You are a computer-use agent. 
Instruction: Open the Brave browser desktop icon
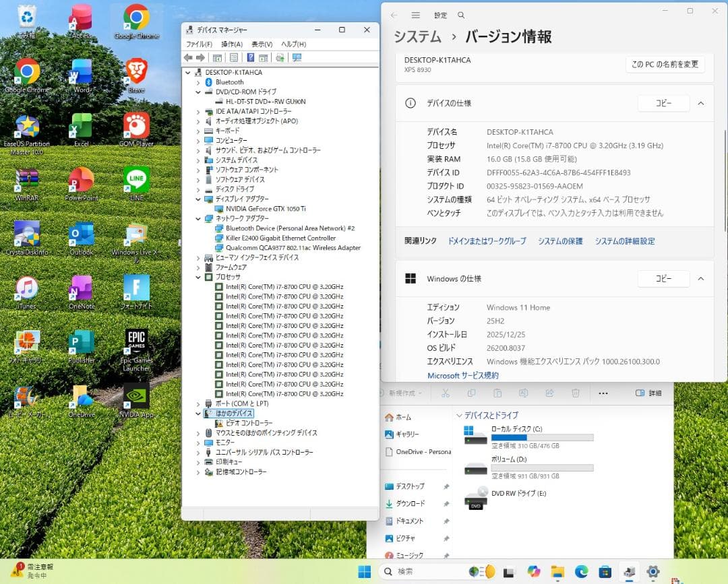136,75
